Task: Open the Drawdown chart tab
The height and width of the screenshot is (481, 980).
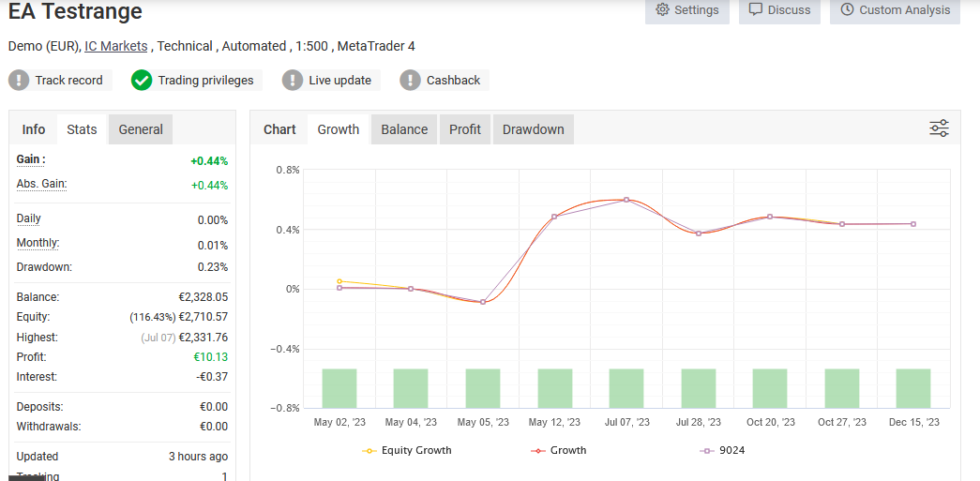Action: click(533, 129)
